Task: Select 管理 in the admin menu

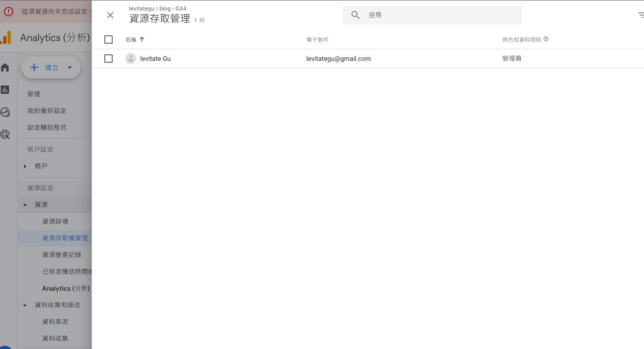Action: [34, 94]
